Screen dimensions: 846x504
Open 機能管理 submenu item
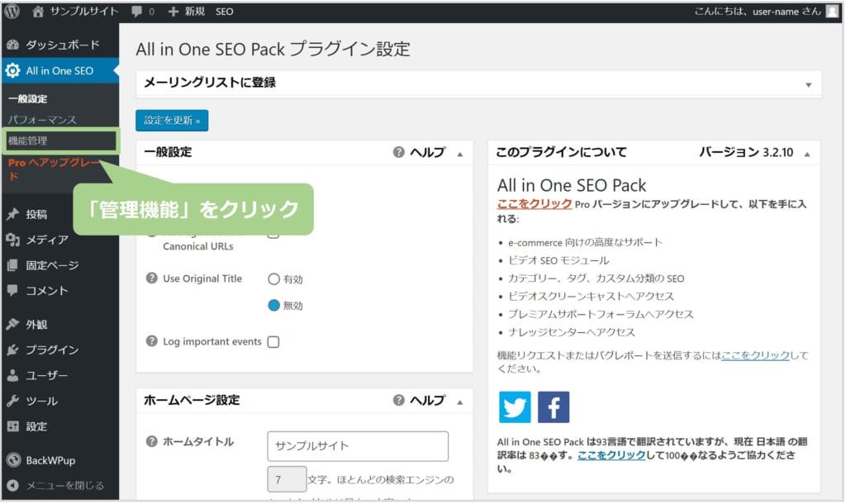pos(59,140)
